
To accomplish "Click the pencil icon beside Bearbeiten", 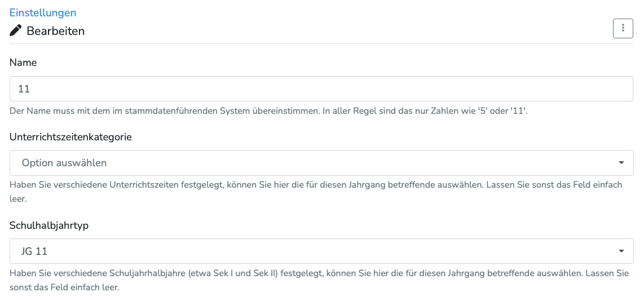I will pos(16,30).
